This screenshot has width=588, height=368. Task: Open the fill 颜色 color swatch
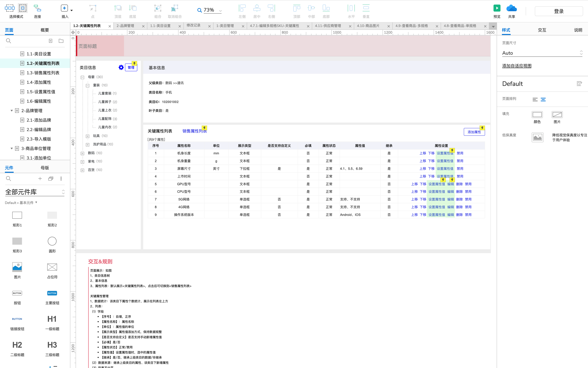coord(537,114)
